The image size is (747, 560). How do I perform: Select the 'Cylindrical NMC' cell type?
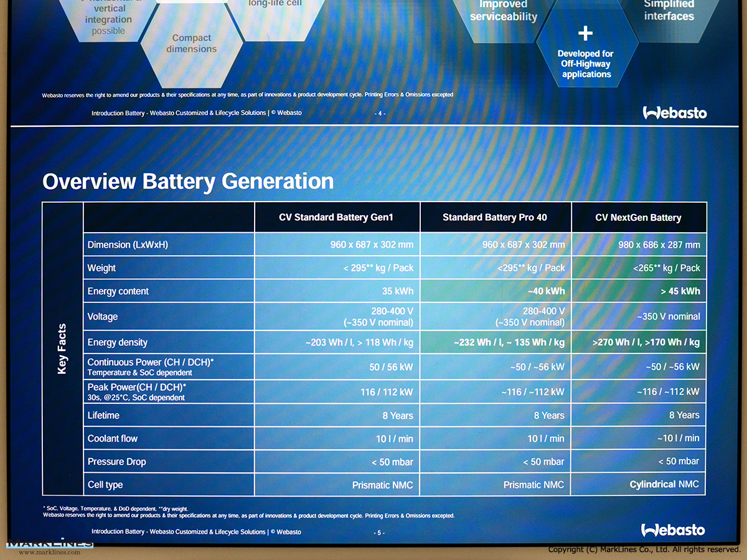(664, 484)
